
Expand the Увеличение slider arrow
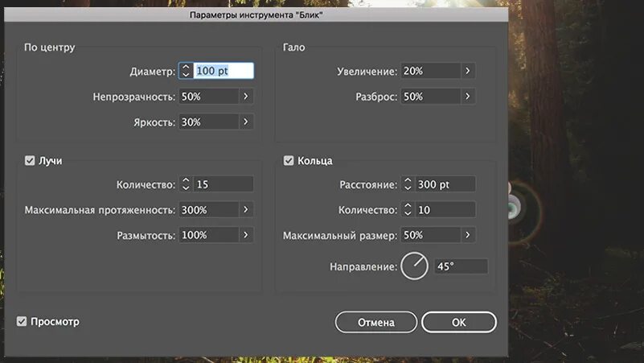pyautogui.click(x=468, y=71)
